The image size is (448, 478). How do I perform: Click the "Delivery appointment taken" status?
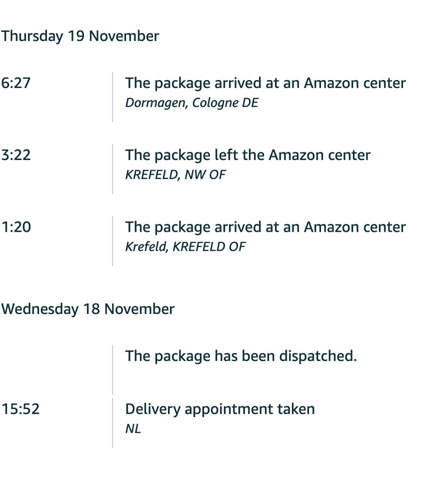click(x=220, y=409)
